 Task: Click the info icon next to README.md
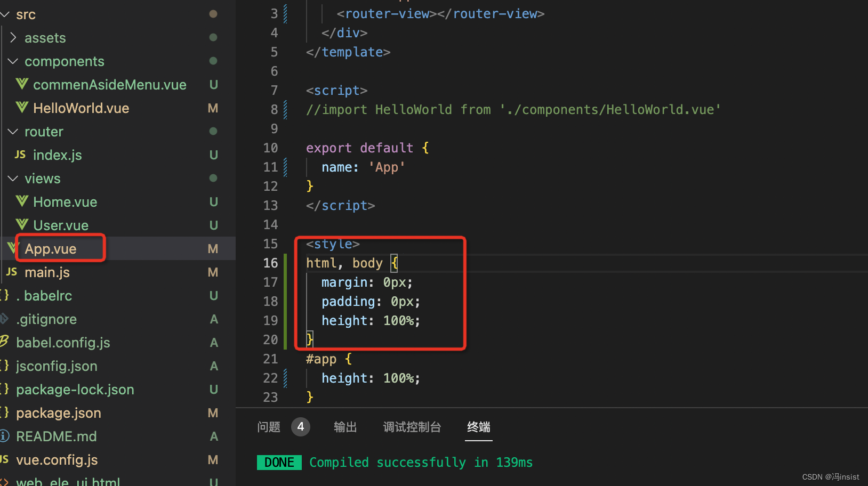point(4,436)
